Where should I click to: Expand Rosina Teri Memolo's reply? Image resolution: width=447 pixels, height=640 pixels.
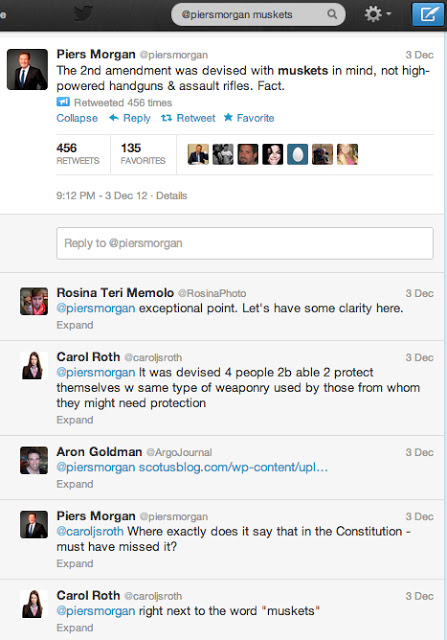(75, 325)
